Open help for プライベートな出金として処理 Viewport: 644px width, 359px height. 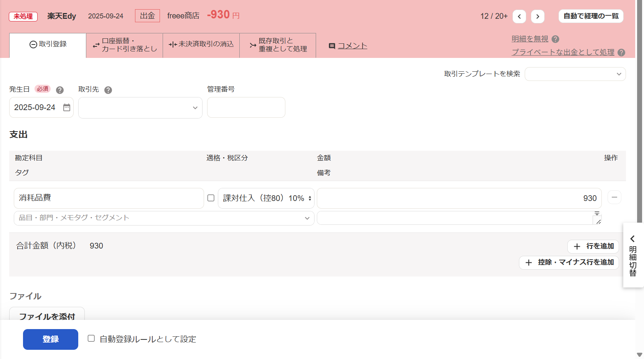[622, 53]
